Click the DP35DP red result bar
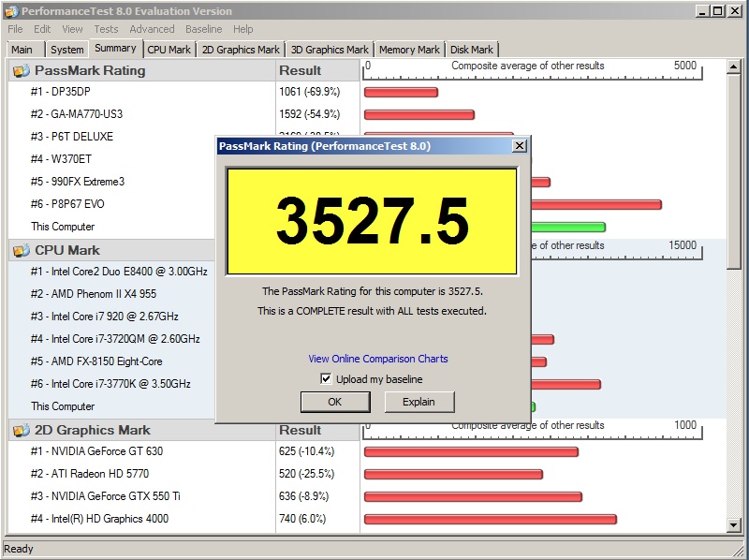 [401, 92]
